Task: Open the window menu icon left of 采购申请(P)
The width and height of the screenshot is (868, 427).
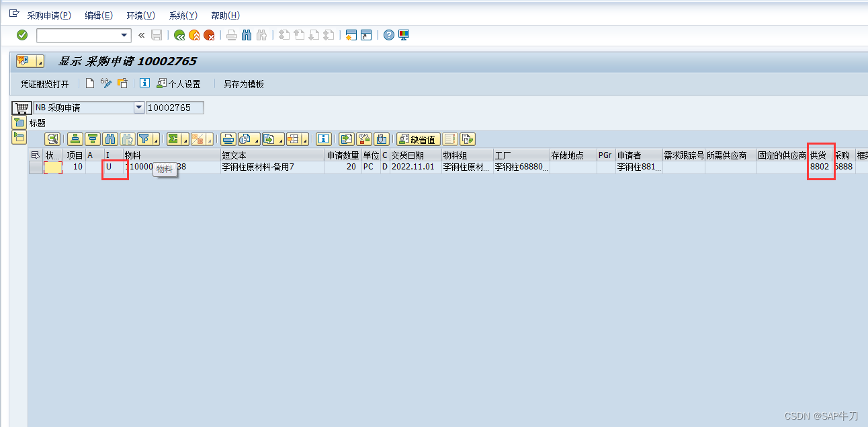Action: (x=13, y=14)
